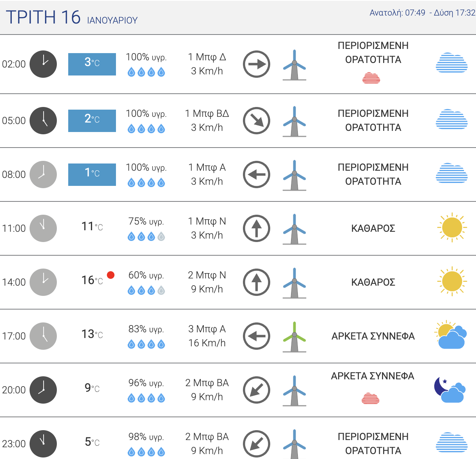Image resolution: width=476 pixels, height=459 pixels.
Task: Click the red dot beside 16°C
Action: [x=111, y=275]
